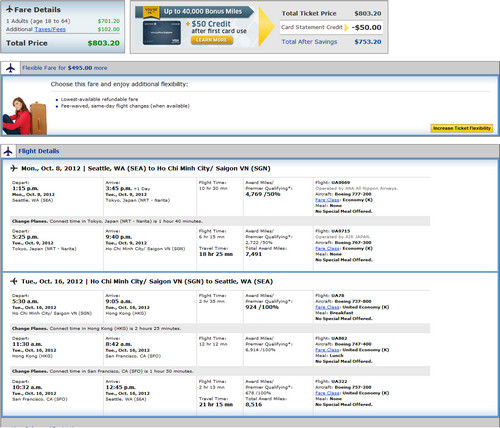The height and width of the screenshot is (428, 500).
Task: Open Flexible Fare for $495.00 more link
Action: tap(65, 68)
